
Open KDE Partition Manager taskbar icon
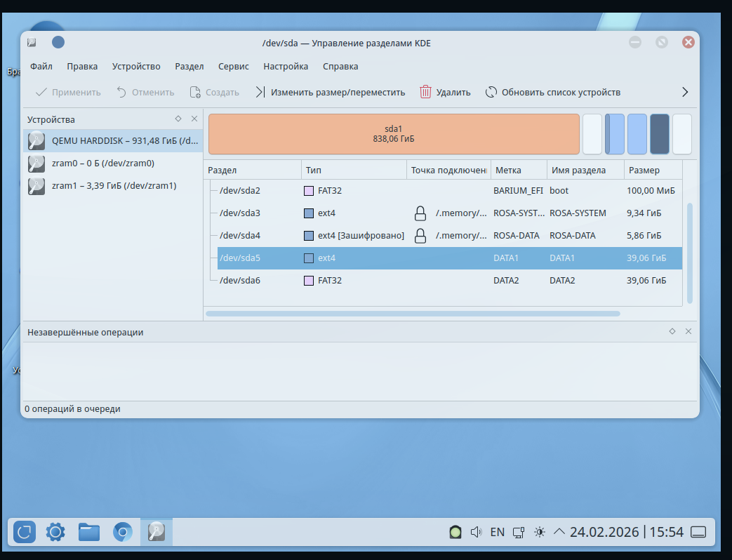[x=157, y=532]
